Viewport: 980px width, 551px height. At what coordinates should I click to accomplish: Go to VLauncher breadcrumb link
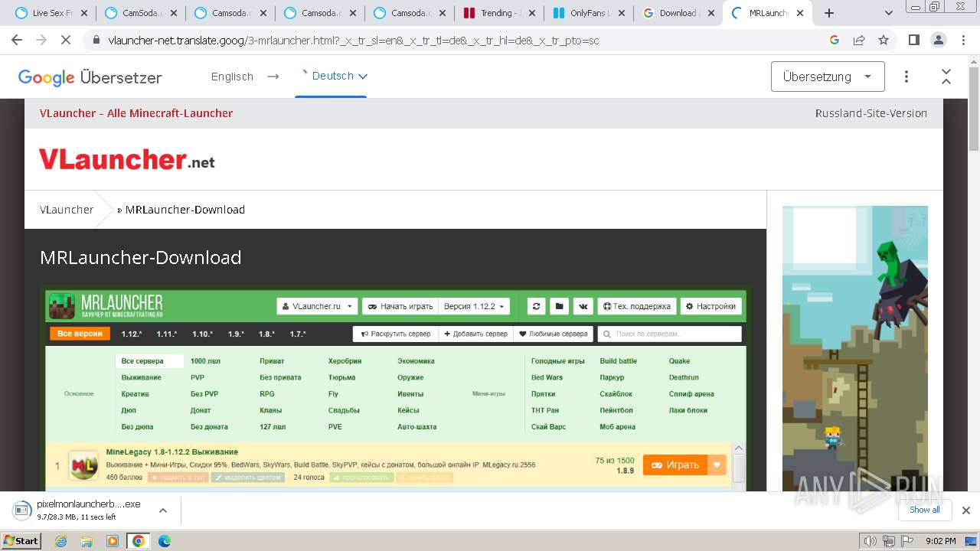67,210
